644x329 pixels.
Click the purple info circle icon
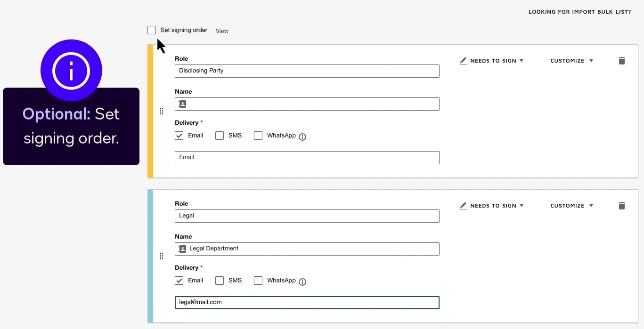click(x=71, y=71)
